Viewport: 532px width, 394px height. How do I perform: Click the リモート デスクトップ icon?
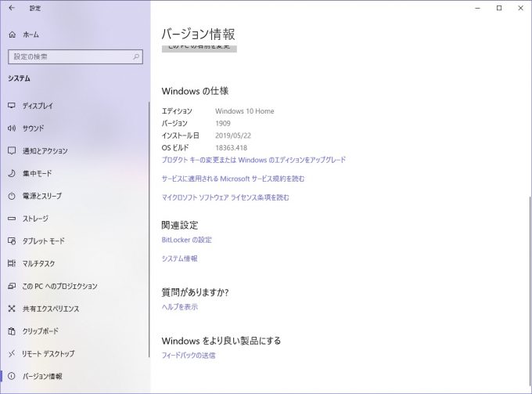coord(12,353)
